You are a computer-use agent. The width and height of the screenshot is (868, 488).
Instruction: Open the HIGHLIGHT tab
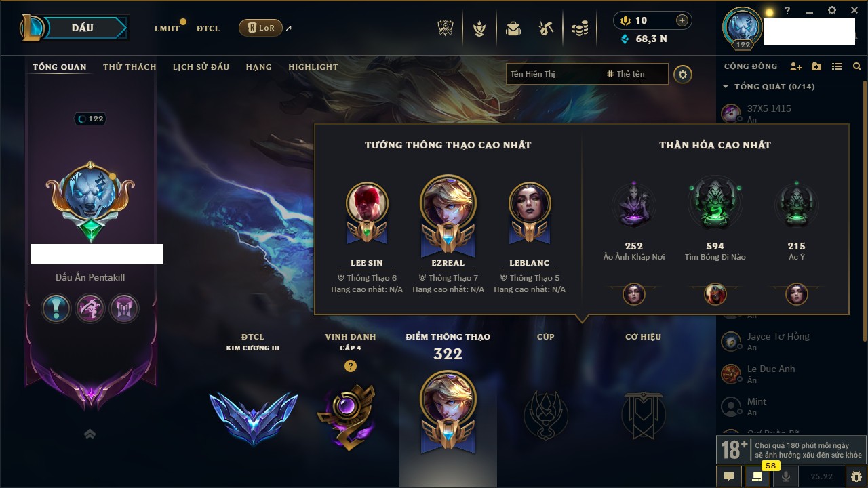313,67
